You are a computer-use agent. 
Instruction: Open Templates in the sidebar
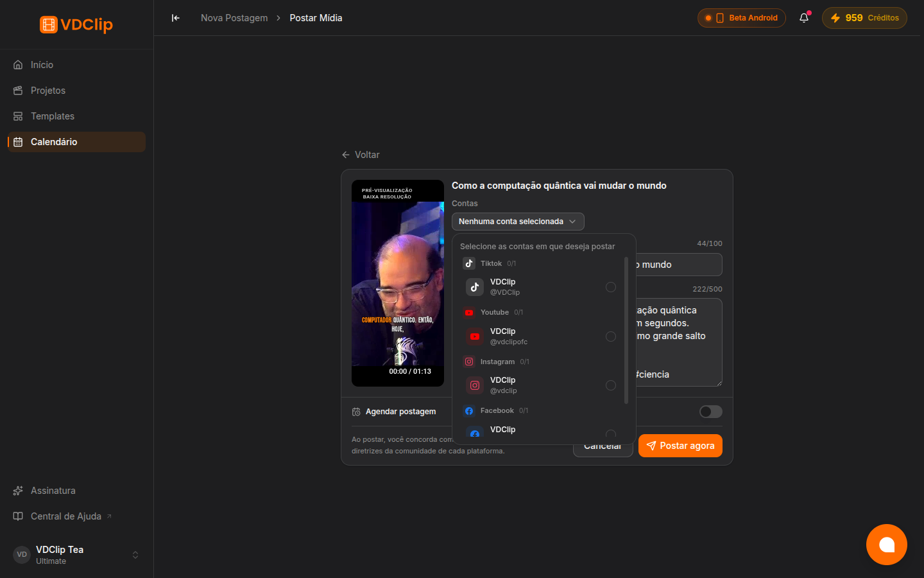coord(76,116)
